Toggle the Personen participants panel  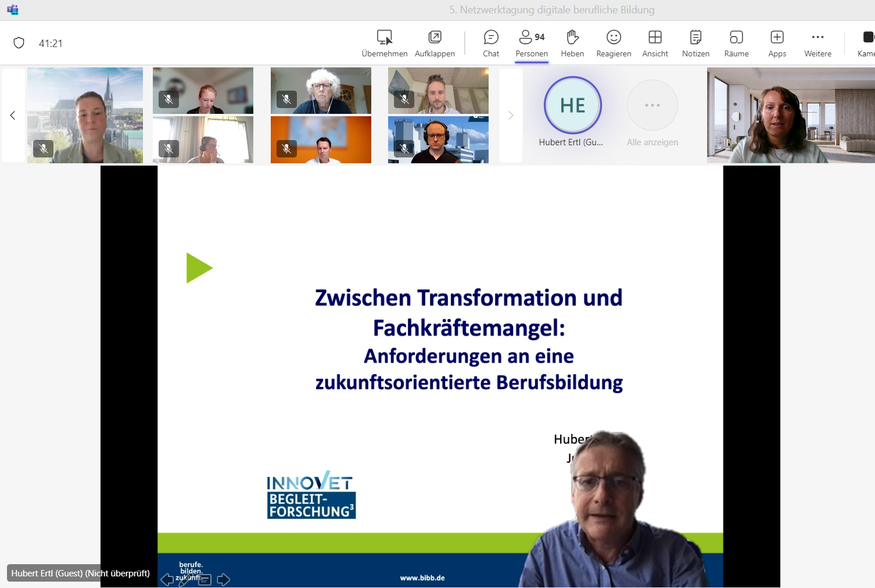(x=532, y=44)
